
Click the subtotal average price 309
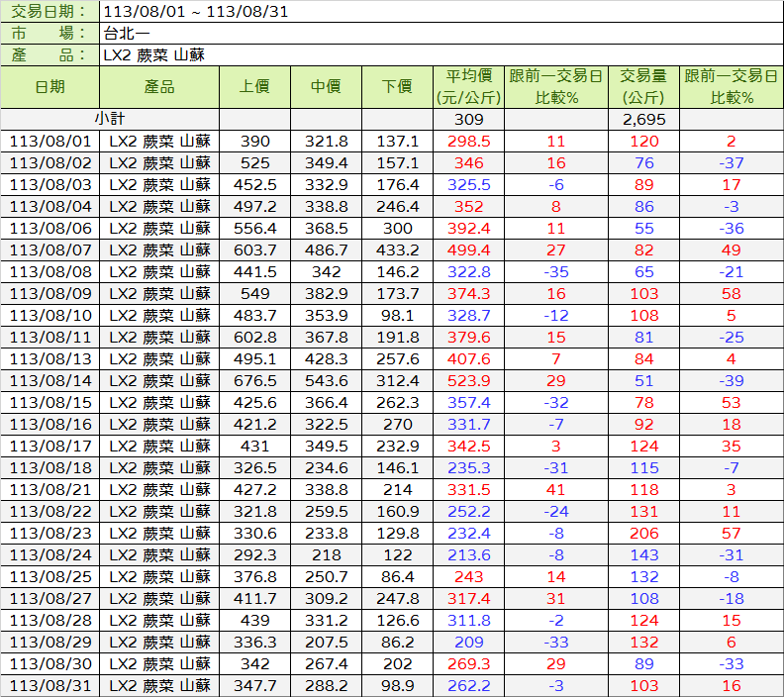point(469,119)
